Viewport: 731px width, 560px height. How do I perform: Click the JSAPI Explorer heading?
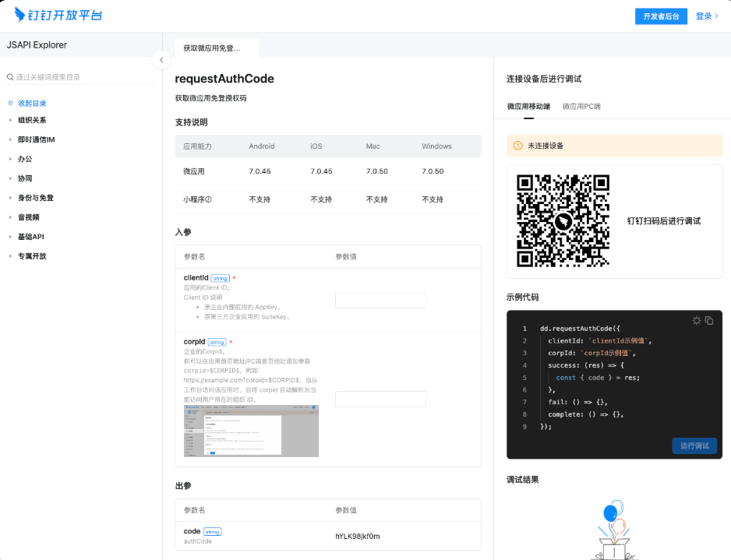click(37, 45)
